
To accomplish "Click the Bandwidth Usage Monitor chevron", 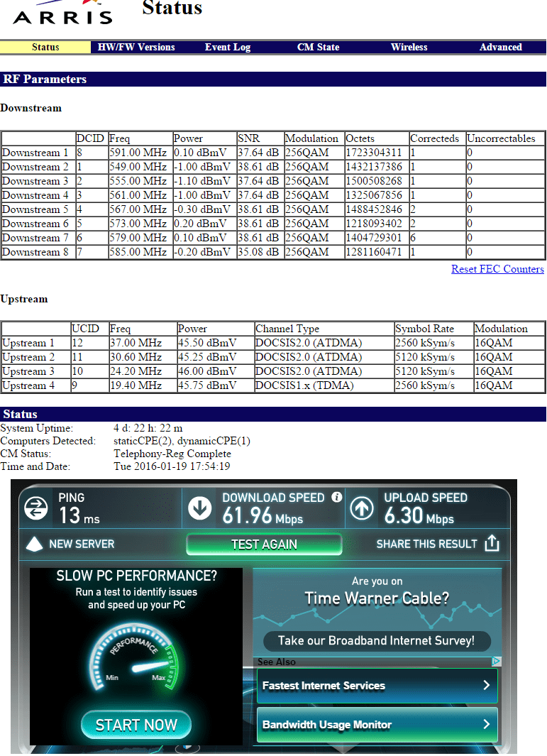I will [486, 724].
